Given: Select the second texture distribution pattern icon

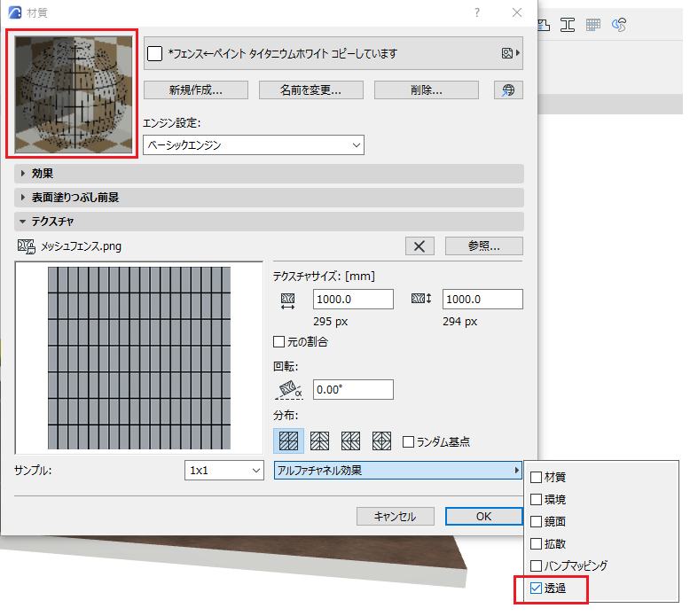Looking at the screenshot, I should click(x=319, y=441).
